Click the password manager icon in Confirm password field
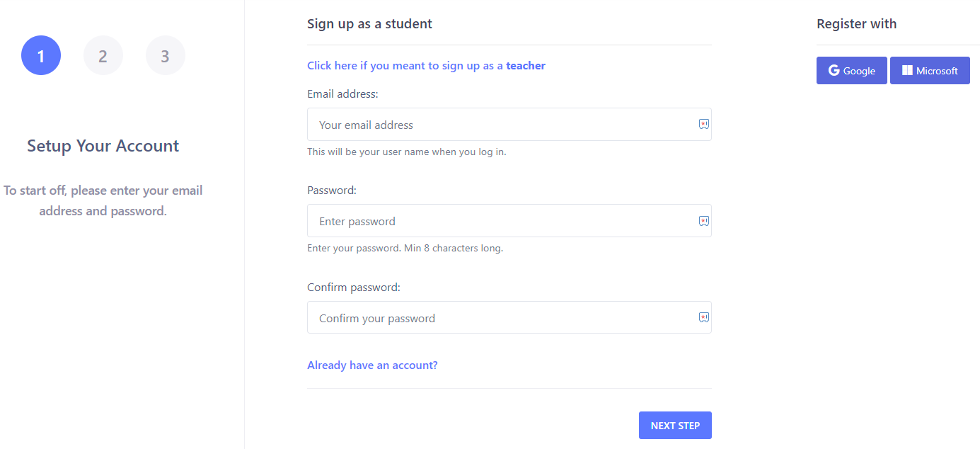 [704, 317]
